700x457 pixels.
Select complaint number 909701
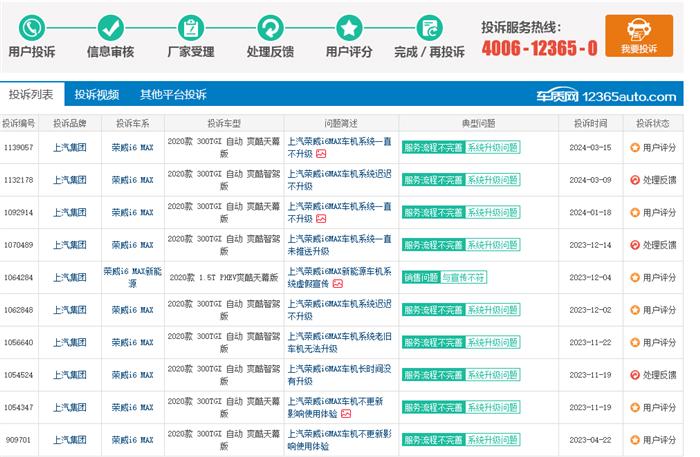19,440
